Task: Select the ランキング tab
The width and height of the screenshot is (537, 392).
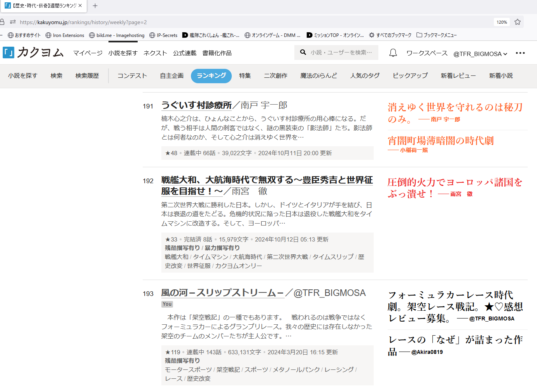Action: tap(211, 76)
